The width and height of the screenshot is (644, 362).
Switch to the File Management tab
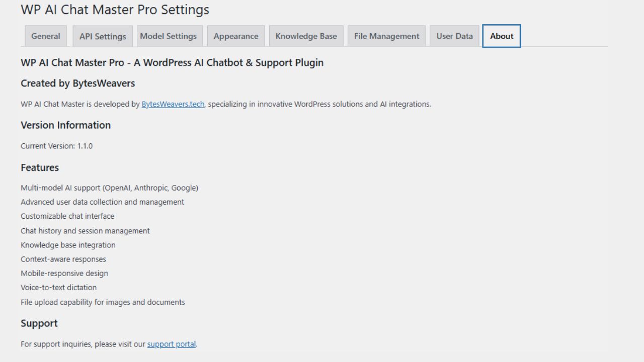pos(386,36)
